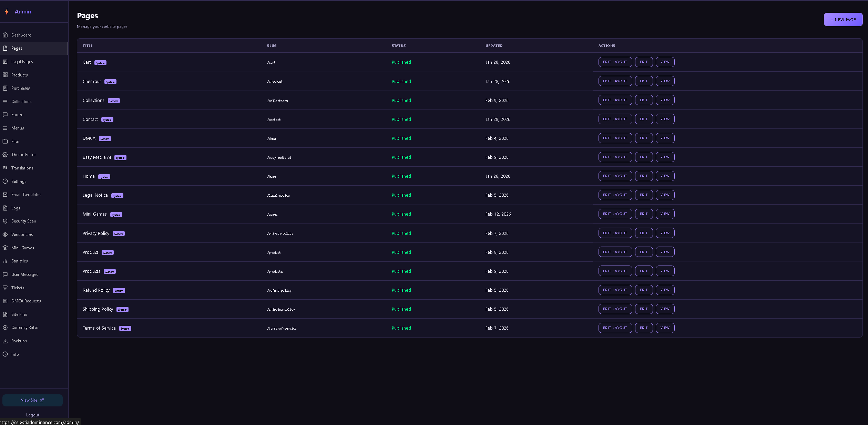
Task: Open DMCA Requests from the sidebar
Action: click(x=26, y=301)
